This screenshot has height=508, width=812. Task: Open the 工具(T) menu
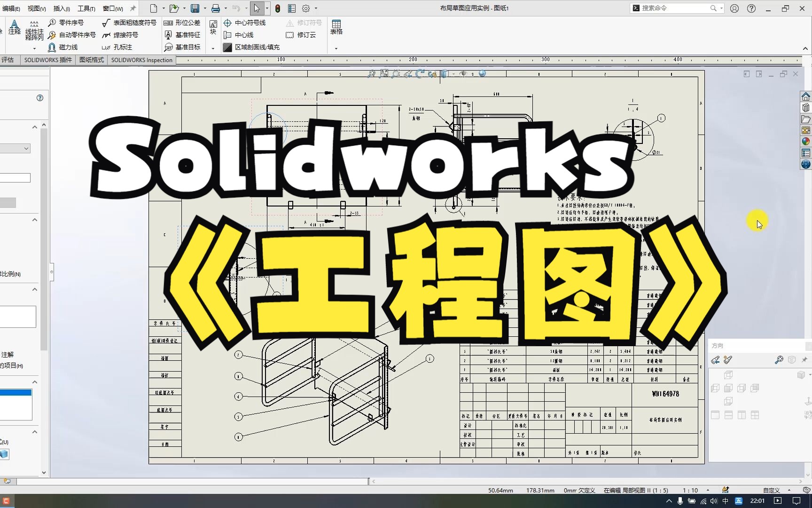click(86, 8)
